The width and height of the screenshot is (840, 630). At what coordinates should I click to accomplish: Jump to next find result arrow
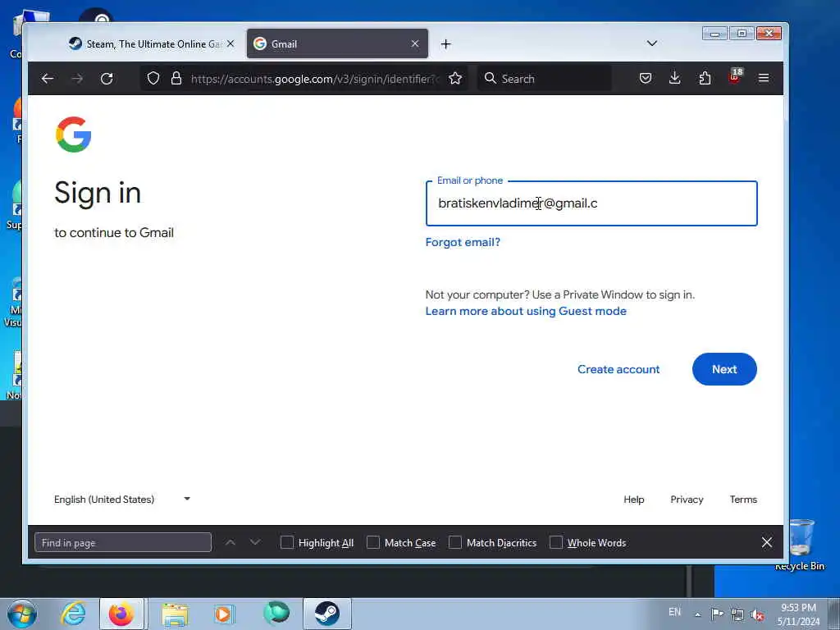255,542
